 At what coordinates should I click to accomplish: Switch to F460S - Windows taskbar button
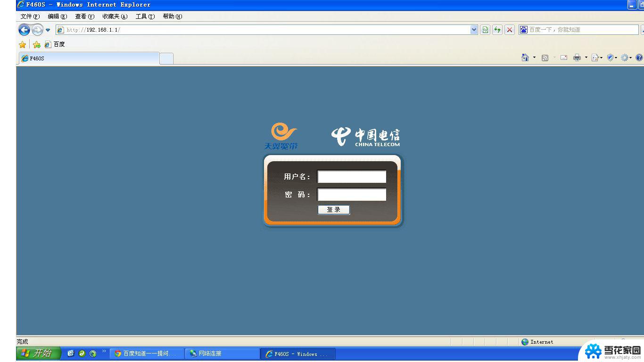pyautogui.click(x=298, y=354)
